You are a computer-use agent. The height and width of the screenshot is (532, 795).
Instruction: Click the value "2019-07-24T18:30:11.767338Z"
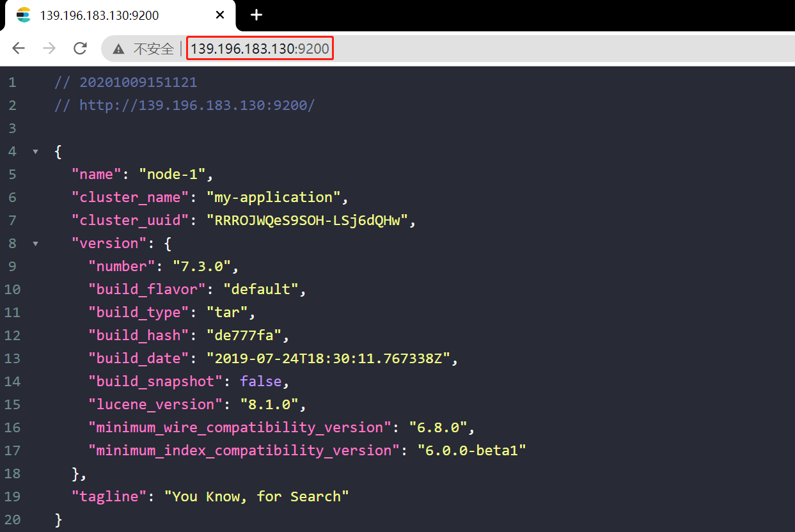(x=328, y=359)
